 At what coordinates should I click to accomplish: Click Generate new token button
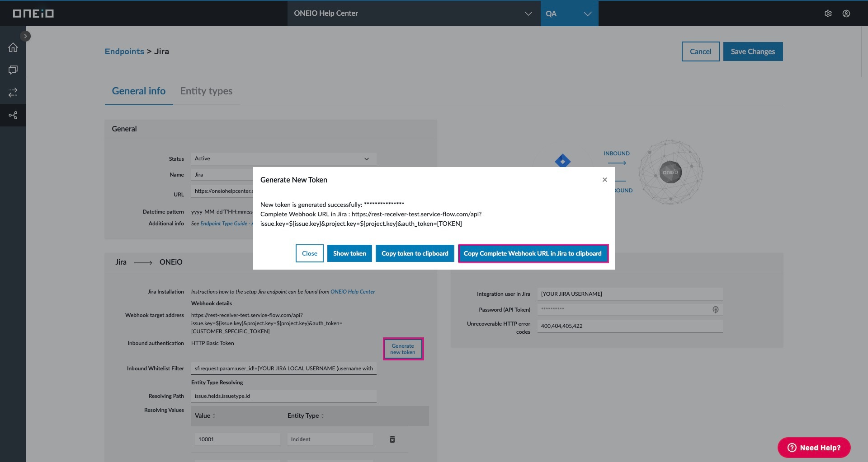coord(403,349)
